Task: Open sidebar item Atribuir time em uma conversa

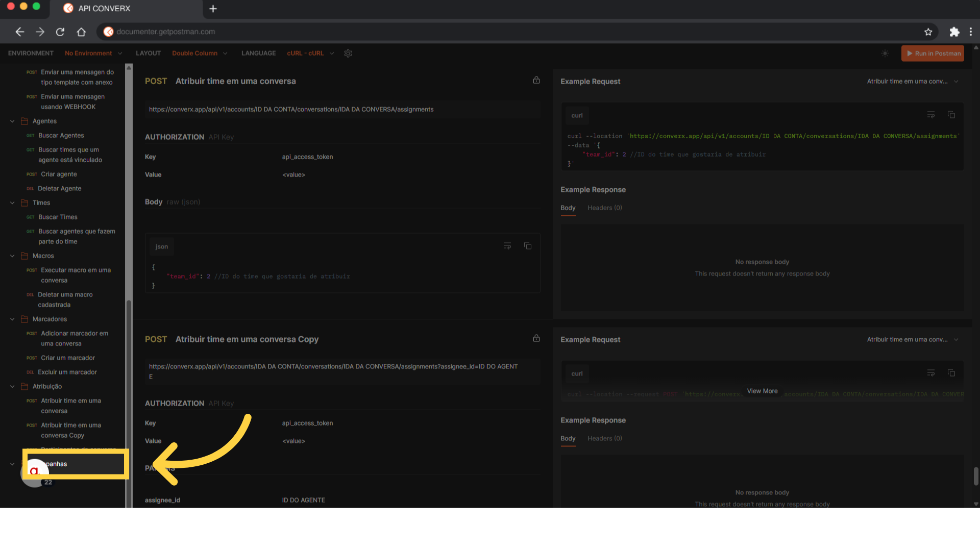Action: click(x=71, y=406)
